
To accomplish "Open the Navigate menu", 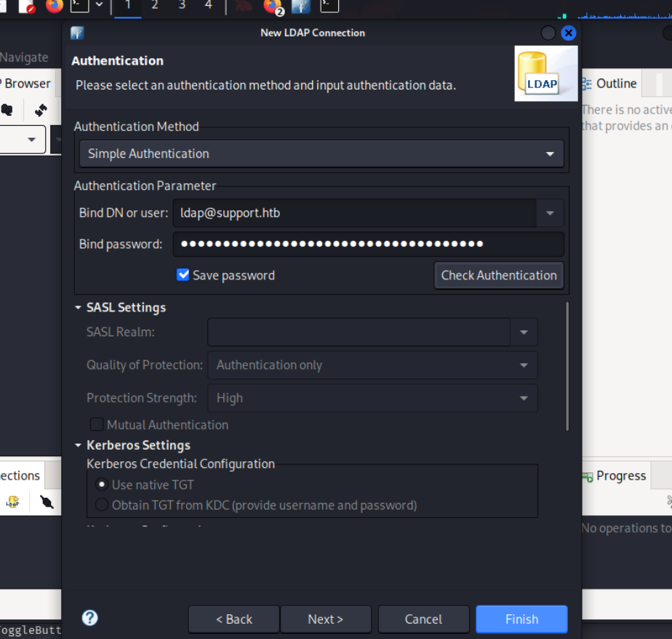I will 24,57.
